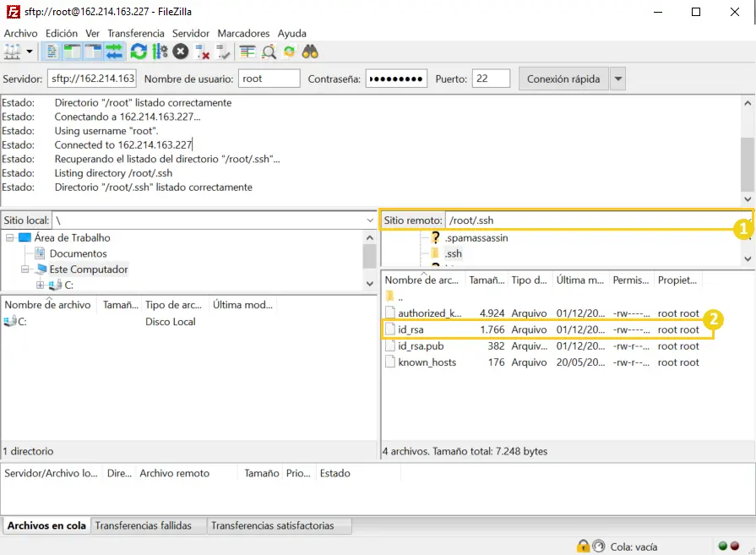Screen dimensions: 756x555
Task: Sort remote files by Propiet... column
Action: tap(677, 280)
